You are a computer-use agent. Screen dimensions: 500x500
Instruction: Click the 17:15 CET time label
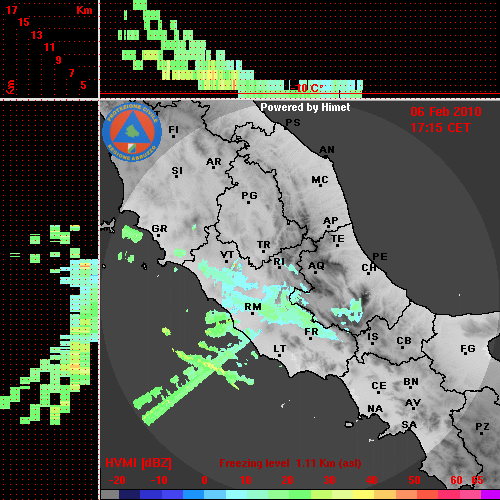point(440,128)
